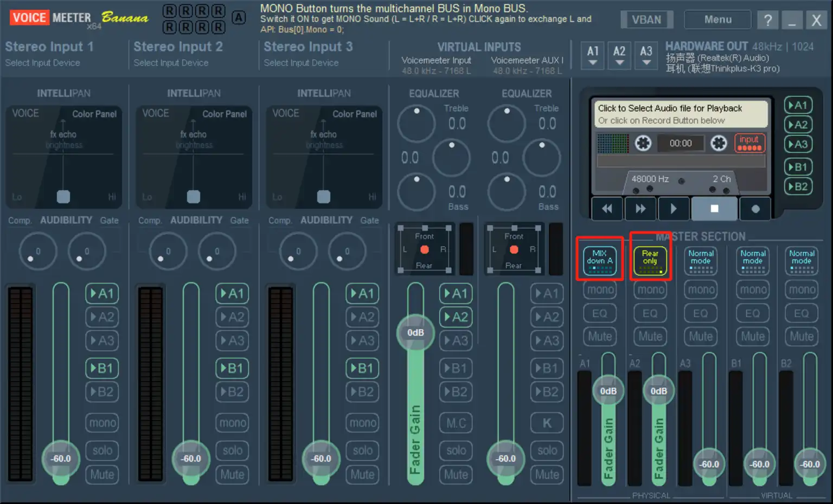The image size is (833, 504).
Task: Click the cassette Stop button
Action: (714, 209)
